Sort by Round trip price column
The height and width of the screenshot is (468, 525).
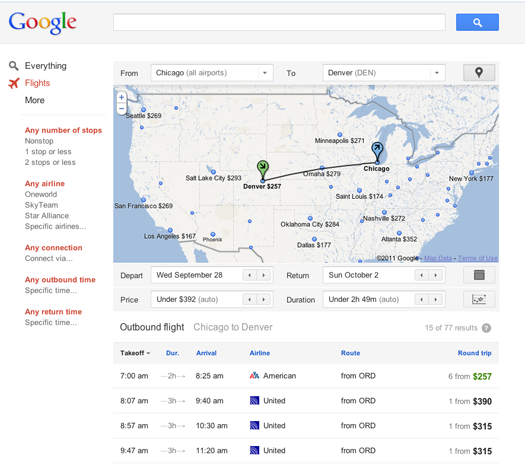click(x=474, y=353)
